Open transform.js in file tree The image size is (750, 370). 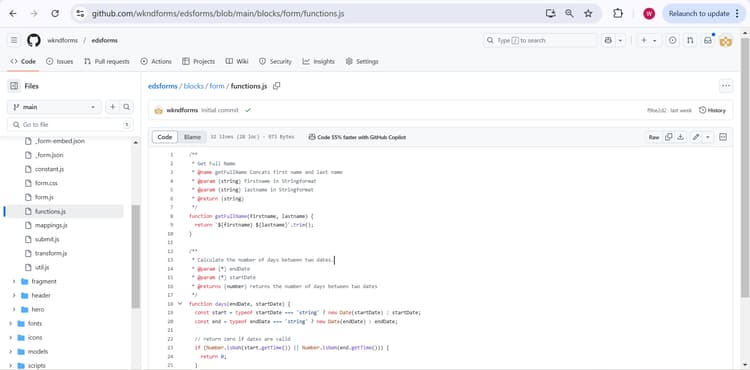tap(51, 253)
